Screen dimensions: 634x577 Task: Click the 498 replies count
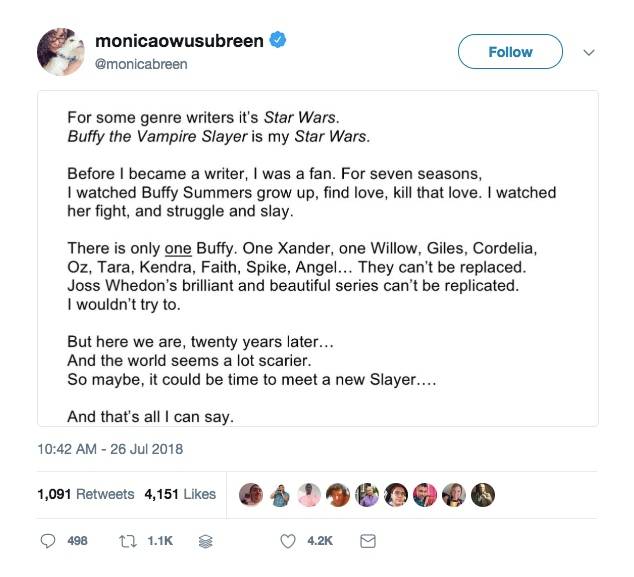(77, 541)
